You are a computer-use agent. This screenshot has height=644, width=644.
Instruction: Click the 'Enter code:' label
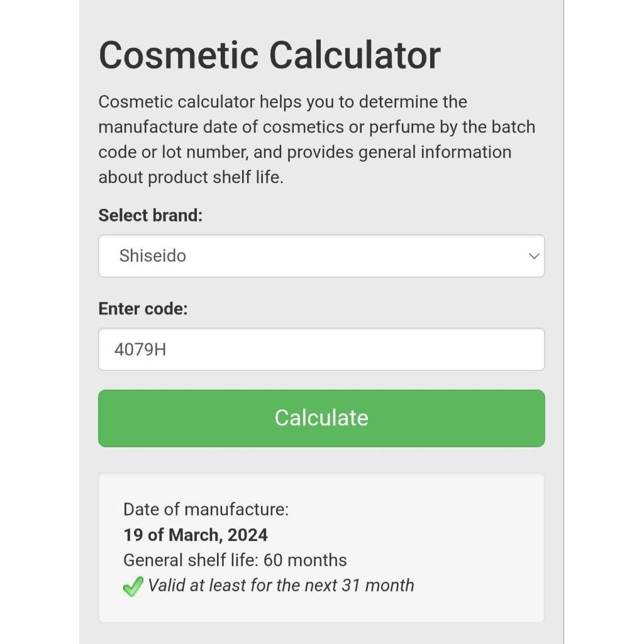143,308
